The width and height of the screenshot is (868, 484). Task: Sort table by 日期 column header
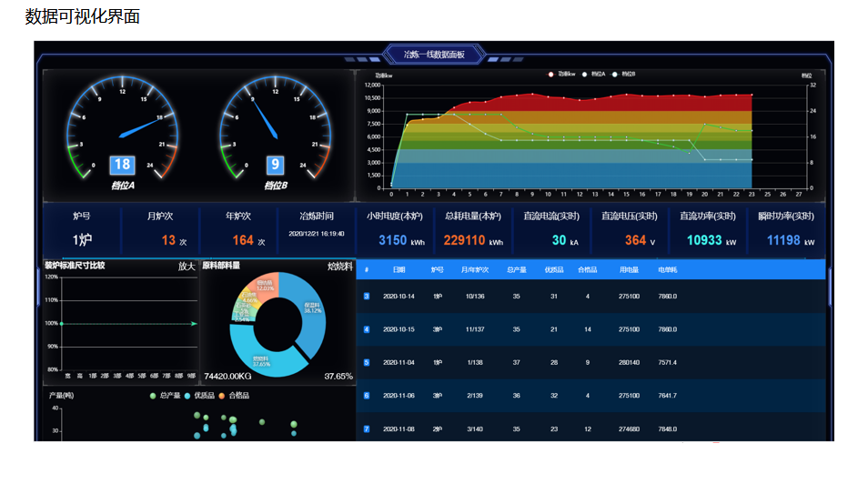(x=399, y=270)
